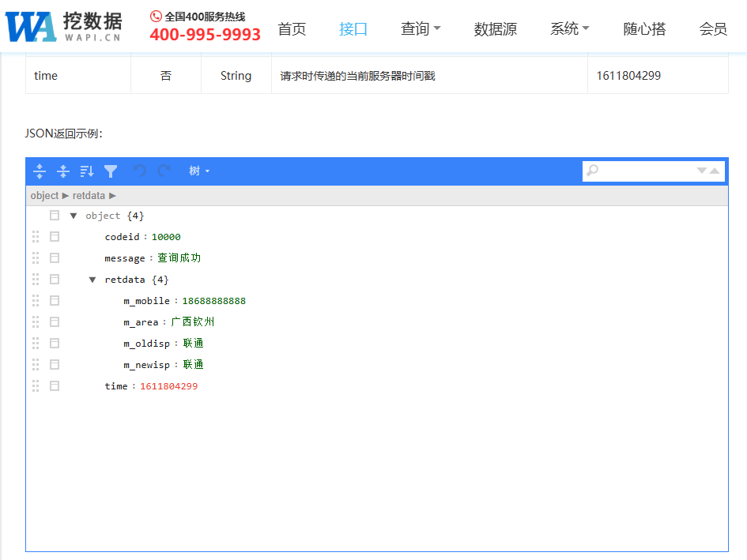Select the codeid value 10000
Screen dimensions: 747x560
[x=166, y=237]
